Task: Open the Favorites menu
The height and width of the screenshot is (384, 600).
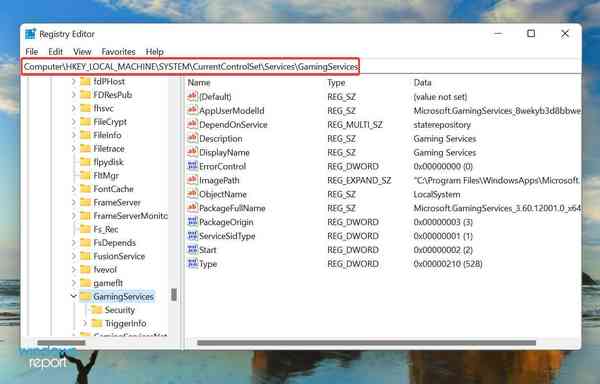Action: [x=118, y=52]
